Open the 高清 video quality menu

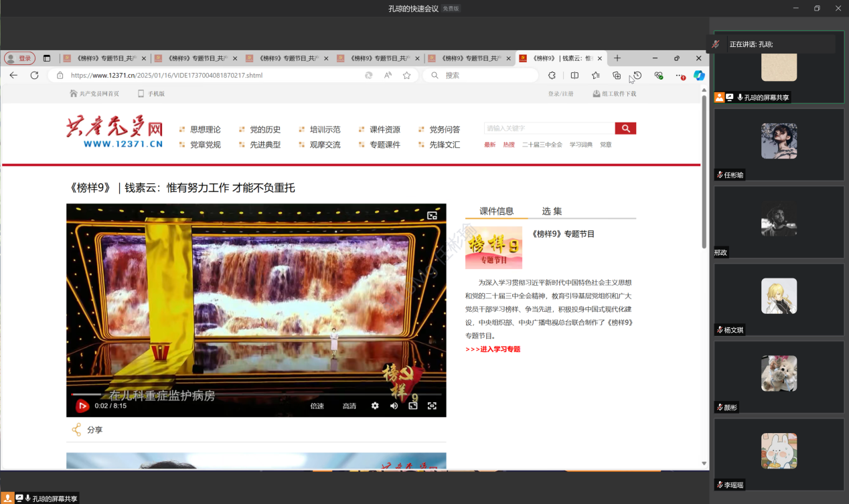coord(350,406)
